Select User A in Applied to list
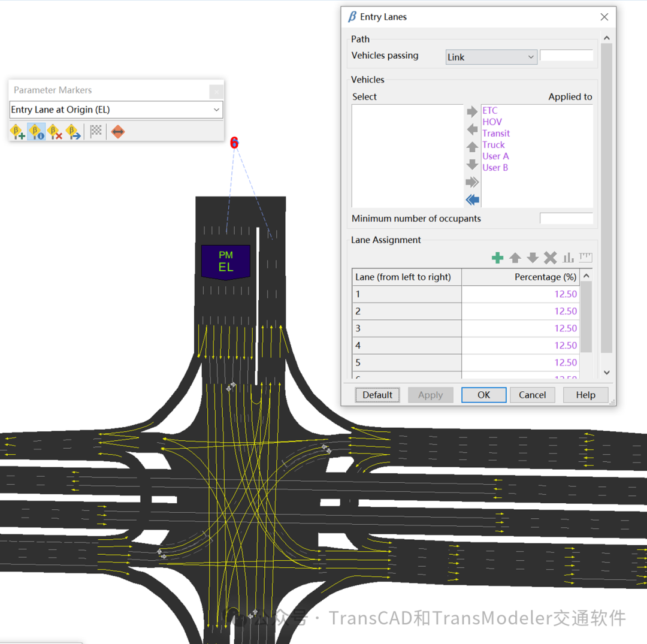The image size is (647, 644). pos(495,156)
